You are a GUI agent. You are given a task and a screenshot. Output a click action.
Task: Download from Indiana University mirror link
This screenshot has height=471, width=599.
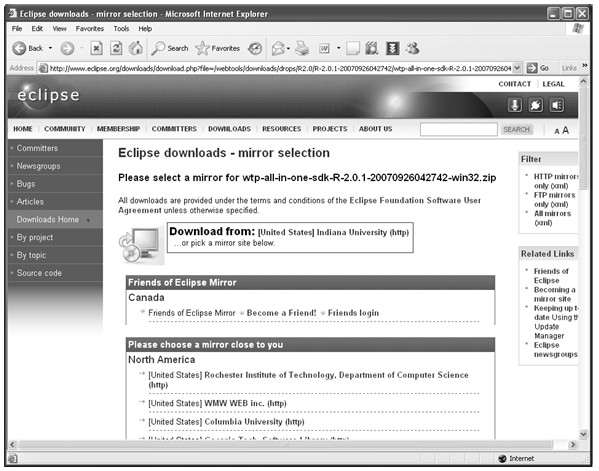333,233
